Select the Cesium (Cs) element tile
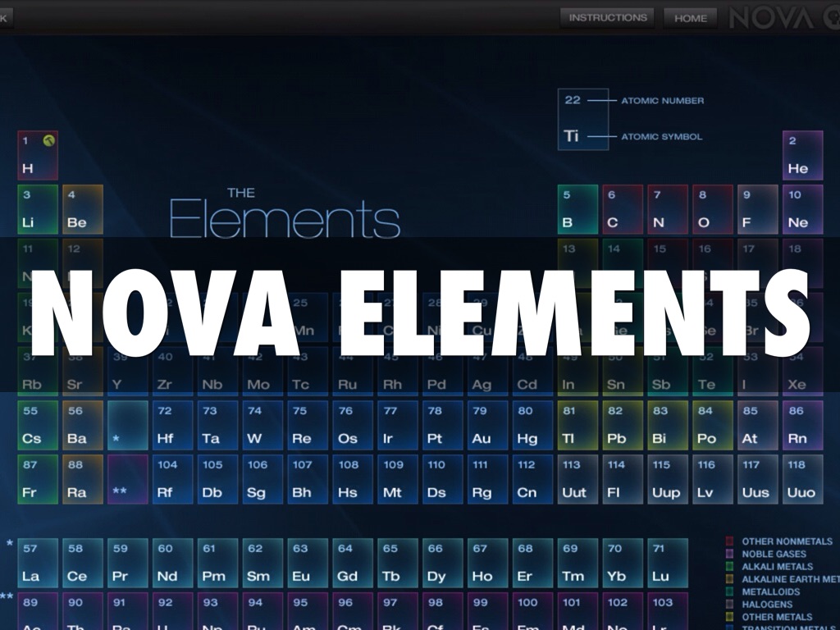Image resolution: width=840 pixels, height=630 pixels. tap(38, 425)
